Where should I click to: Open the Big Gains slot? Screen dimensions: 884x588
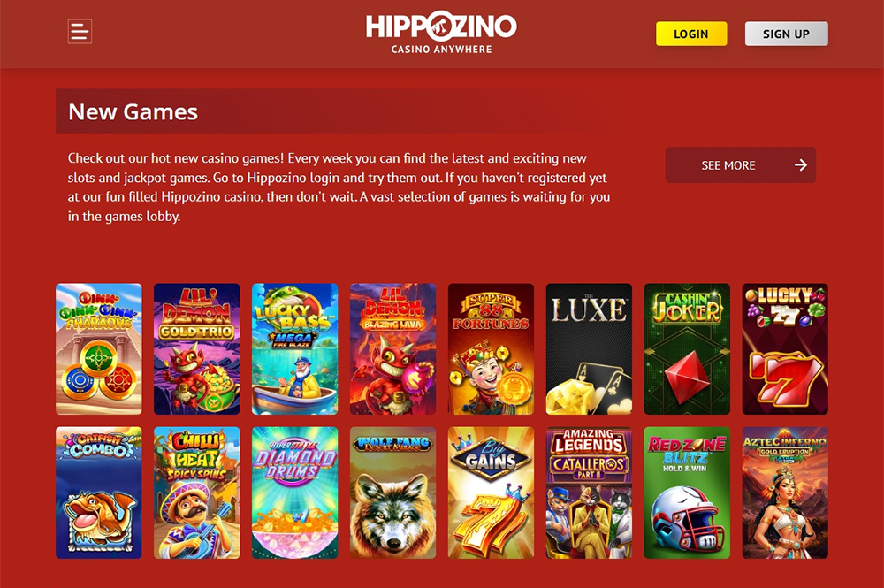tap(491, 493)
